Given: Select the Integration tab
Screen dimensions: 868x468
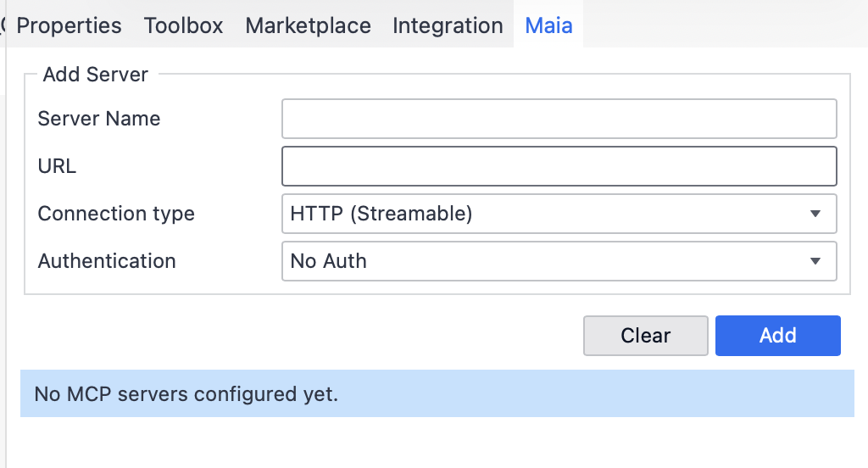Looking at the screenshot, I should pos(448,25).
